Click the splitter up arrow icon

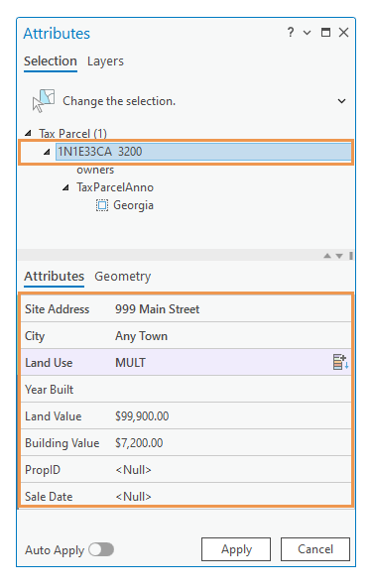[327, 256]
